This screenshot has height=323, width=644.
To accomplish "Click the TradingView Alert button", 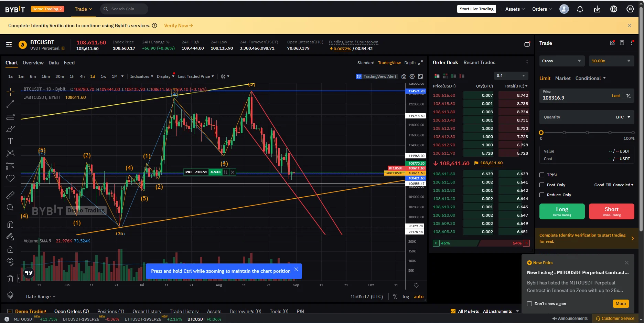I will (x=377, y=76).
